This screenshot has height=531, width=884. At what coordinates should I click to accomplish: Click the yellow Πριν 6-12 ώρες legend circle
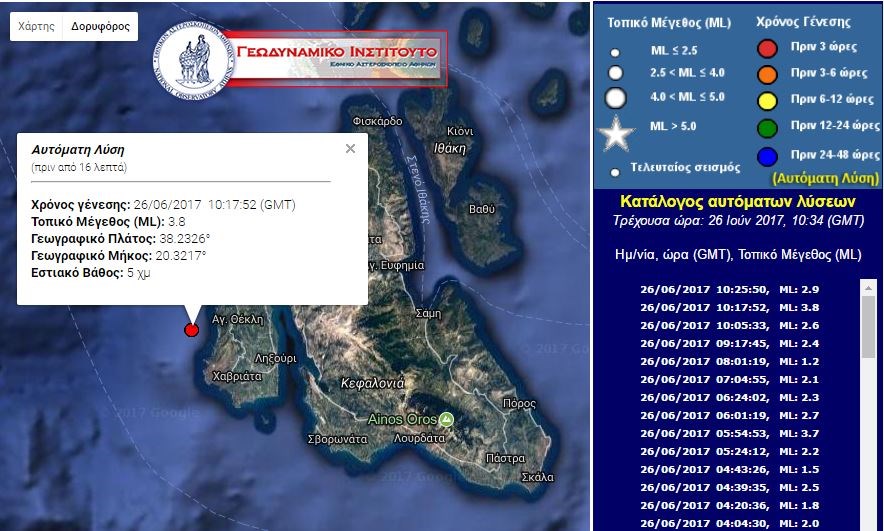768,100
